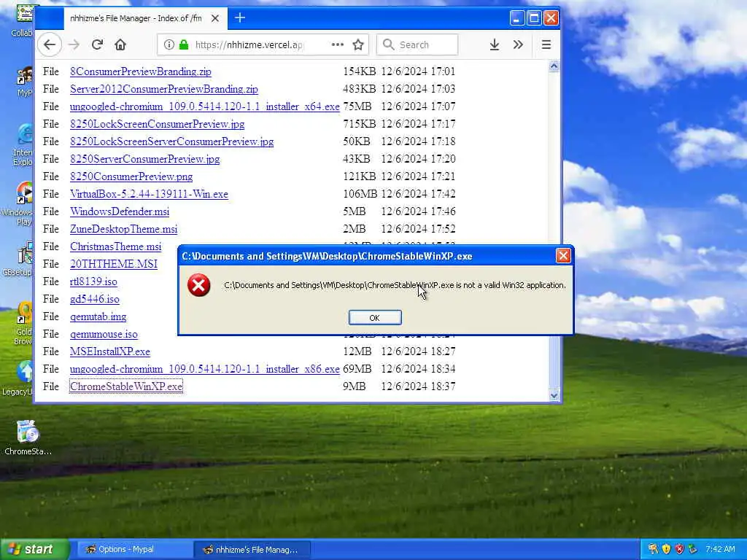Close the nhhizme's File Manager tab

point(215,18)
